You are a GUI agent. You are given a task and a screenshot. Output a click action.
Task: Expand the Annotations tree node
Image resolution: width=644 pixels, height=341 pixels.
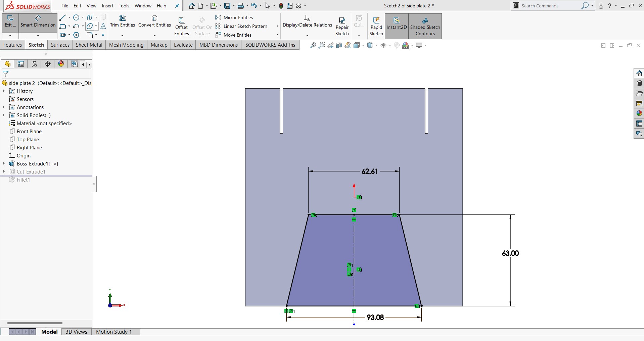[4, 107]
